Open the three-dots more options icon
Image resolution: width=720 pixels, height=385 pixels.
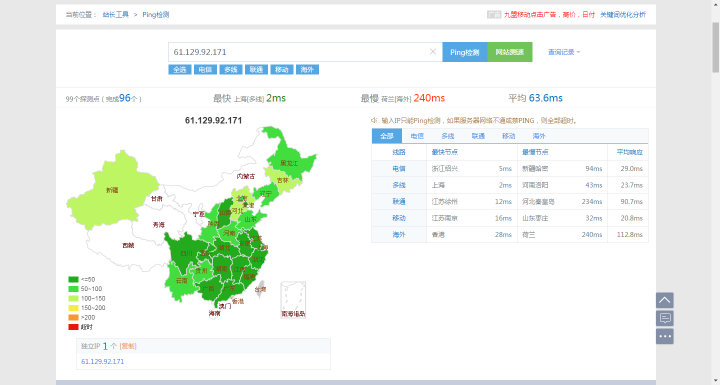point(664,336)
